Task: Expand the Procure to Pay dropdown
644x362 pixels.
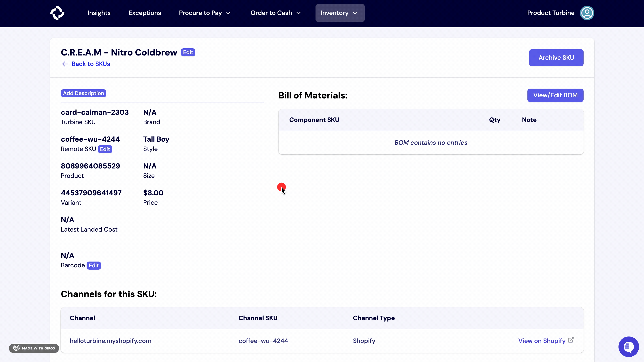Action: coord(205,13)
